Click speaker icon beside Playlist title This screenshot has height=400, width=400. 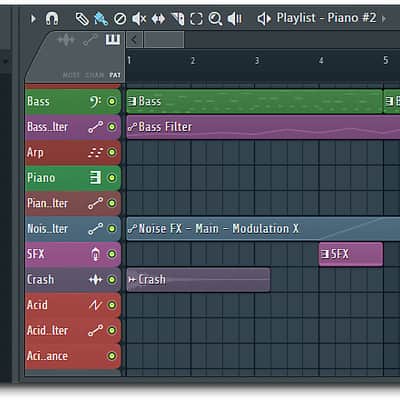click(264, 19)
